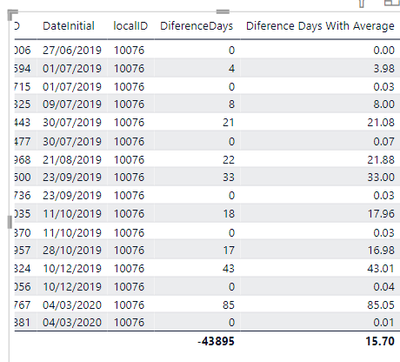400x362 pixels.
Task: Select the DiferenceDays value 4
Action: [232, 68]
